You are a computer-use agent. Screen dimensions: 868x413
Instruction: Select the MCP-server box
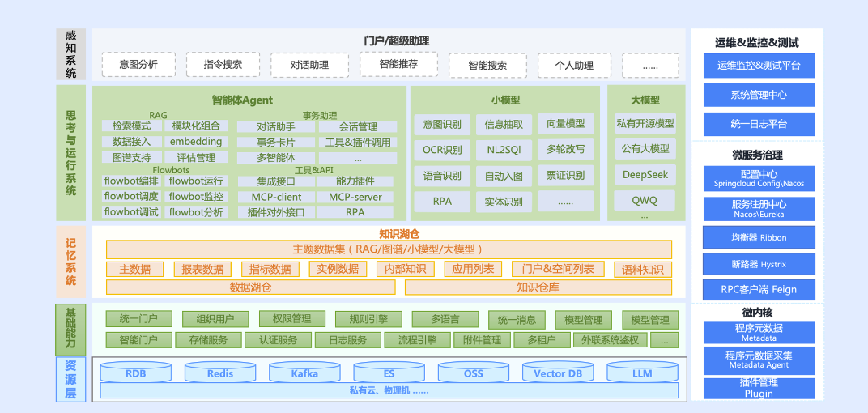(x=355, y=197)
